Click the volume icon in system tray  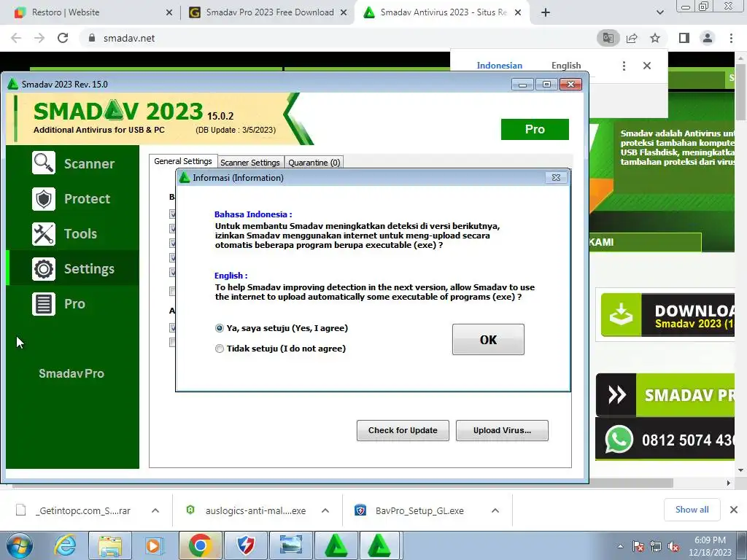[673, 547]
